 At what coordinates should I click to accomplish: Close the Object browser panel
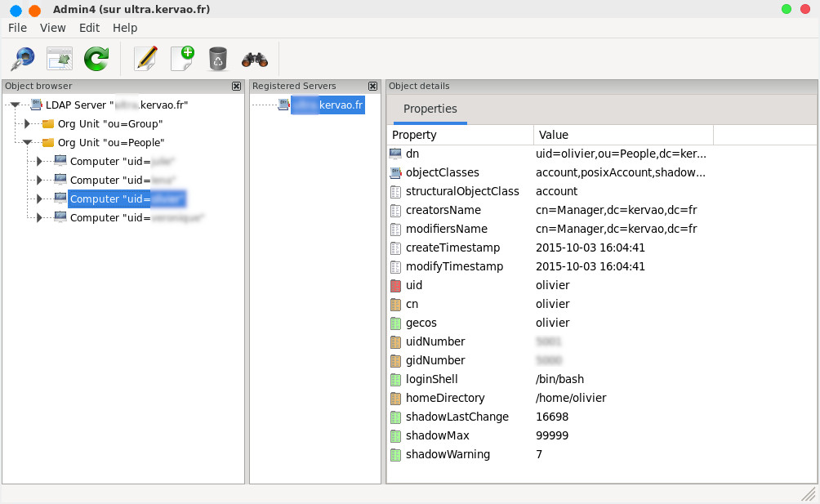click(x=237, y=86)
